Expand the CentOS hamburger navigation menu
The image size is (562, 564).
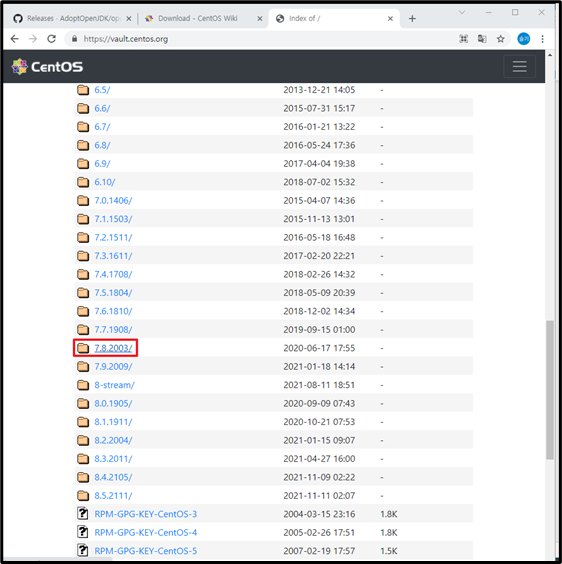519,67
